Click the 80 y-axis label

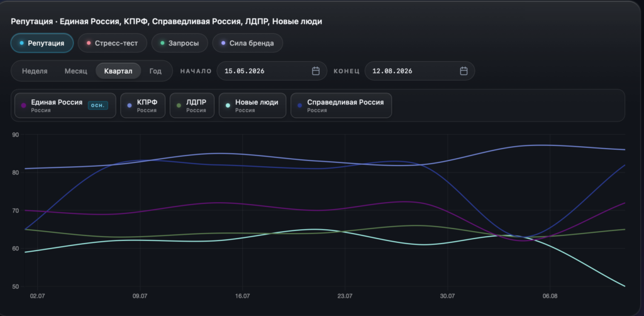pos(15,172)
